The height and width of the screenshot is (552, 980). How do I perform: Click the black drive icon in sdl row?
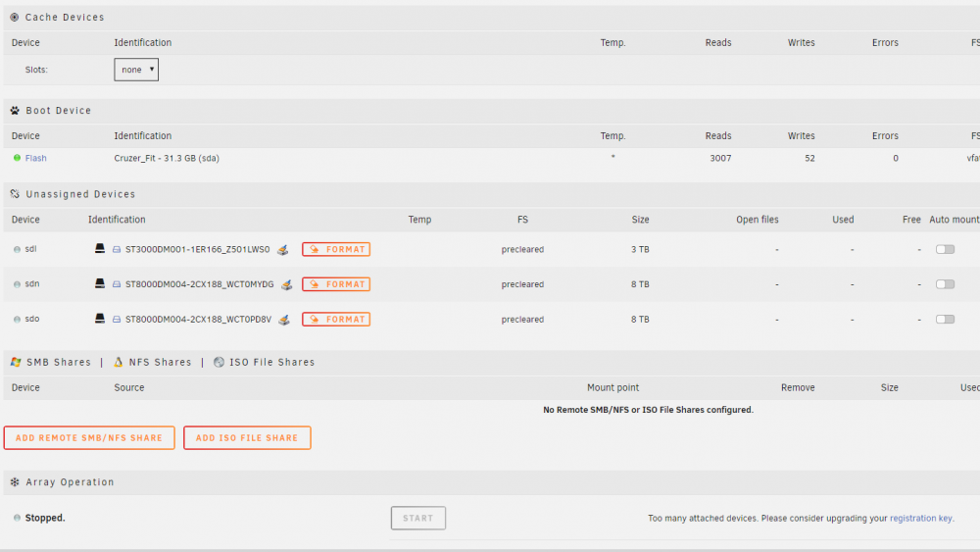[x=99, y=249]
